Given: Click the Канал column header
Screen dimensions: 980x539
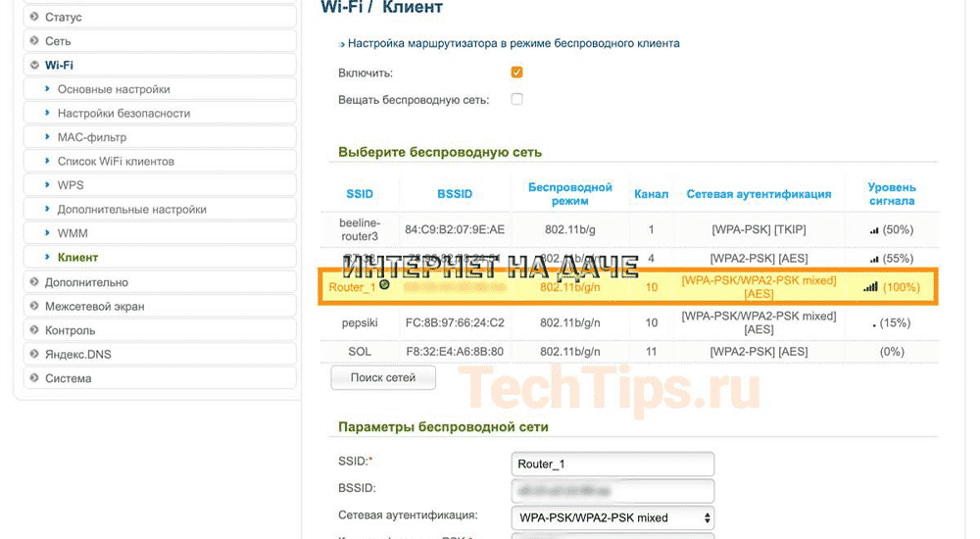Looking at the screenshot, I should (x=652, y=194).
